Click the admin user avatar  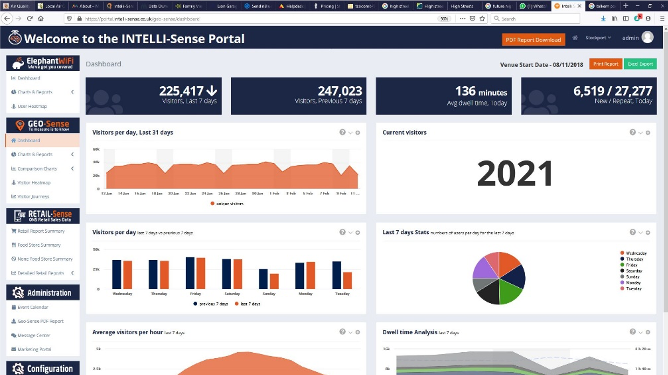[648, 38]
